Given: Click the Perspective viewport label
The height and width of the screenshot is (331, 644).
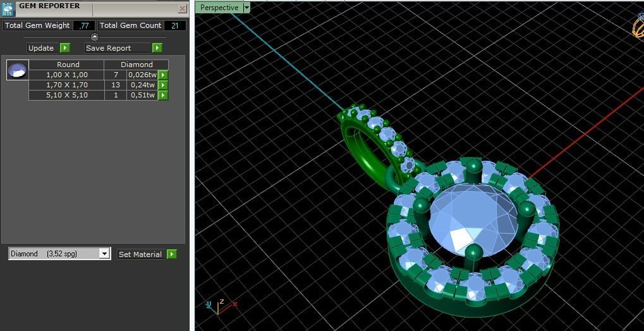Looking at the screenshot, I should pos(219,8).
